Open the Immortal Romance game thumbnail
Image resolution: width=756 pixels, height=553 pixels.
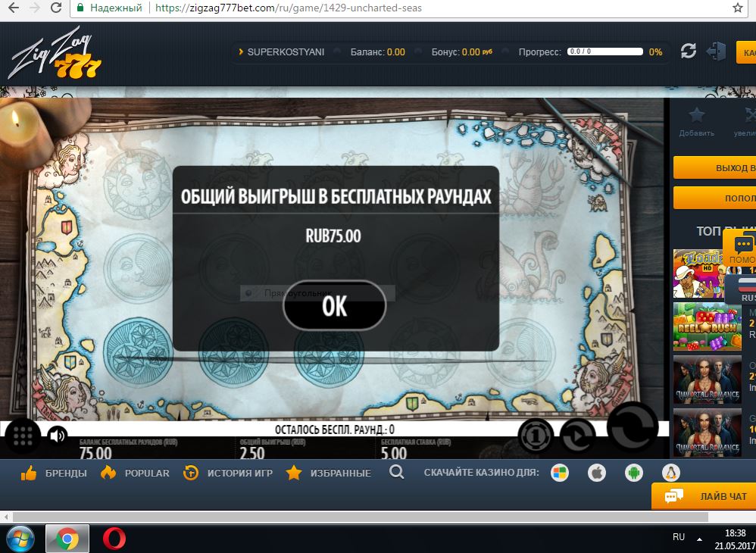(x=707, y=380)
